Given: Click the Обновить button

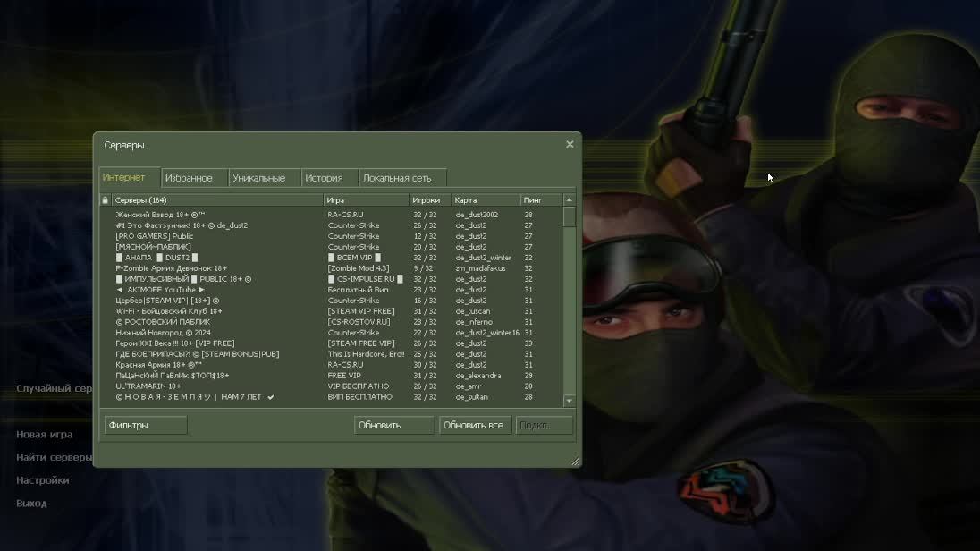Looking at the screenshot, I should point(393,425).
